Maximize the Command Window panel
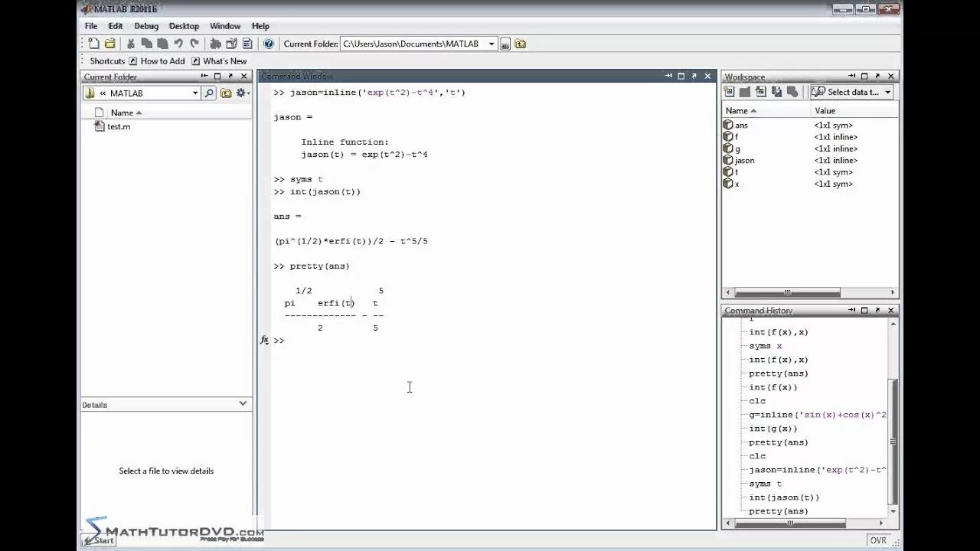This screenshot has height=551, width=980. [681, 76]
